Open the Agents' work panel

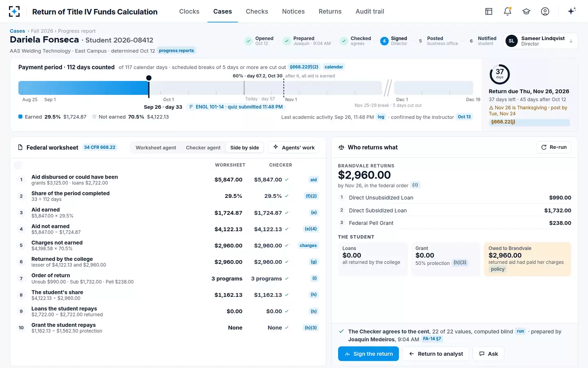(294, 147)
